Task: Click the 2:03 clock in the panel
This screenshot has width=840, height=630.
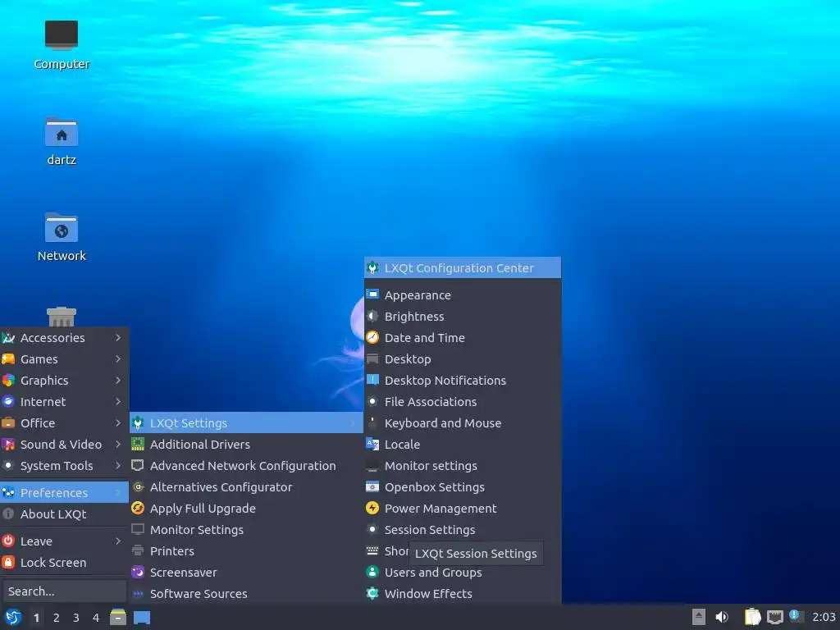Action: (824, 617)
